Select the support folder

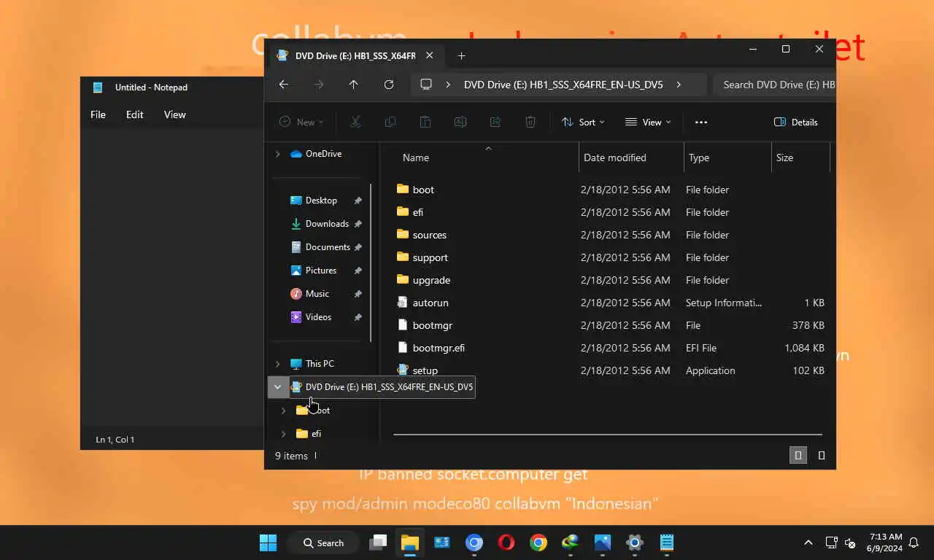point(430,257)
